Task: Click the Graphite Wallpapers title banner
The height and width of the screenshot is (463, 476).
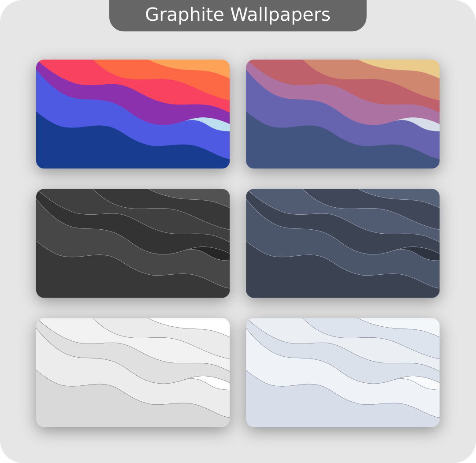Action: tap(238, 15)
